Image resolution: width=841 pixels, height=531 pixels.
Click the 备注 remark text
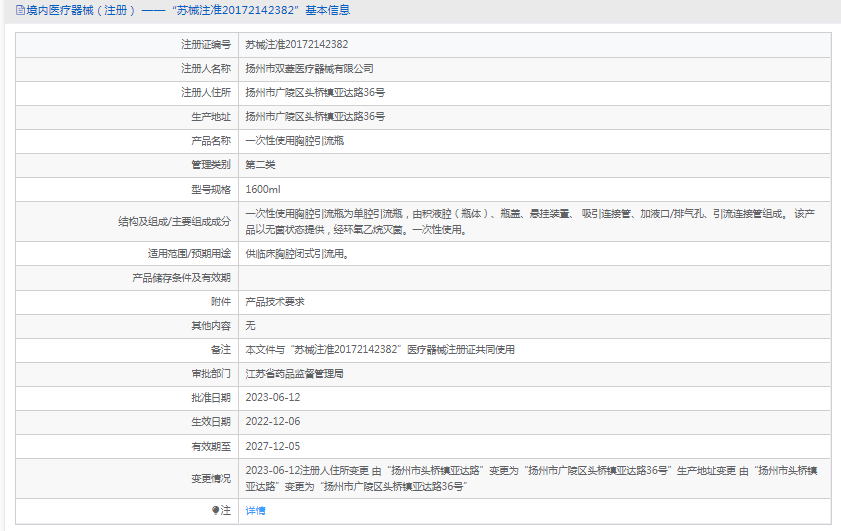pos(380,350)
